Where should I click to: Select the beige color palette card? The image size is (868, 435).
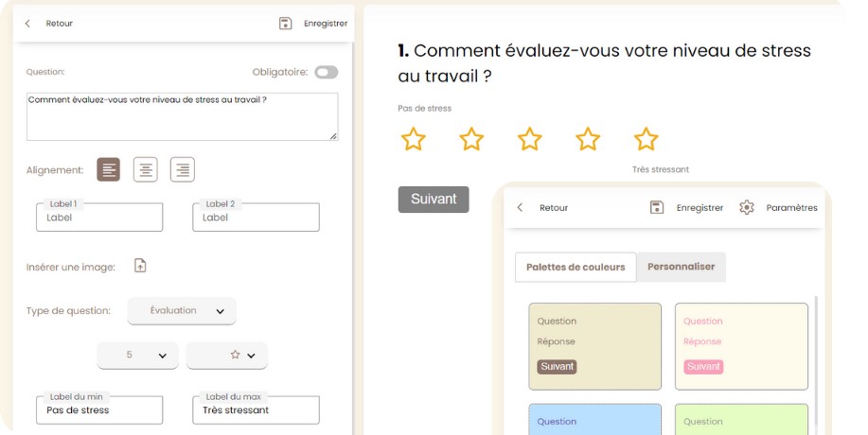pyautogui.click(x=594, y=346)
